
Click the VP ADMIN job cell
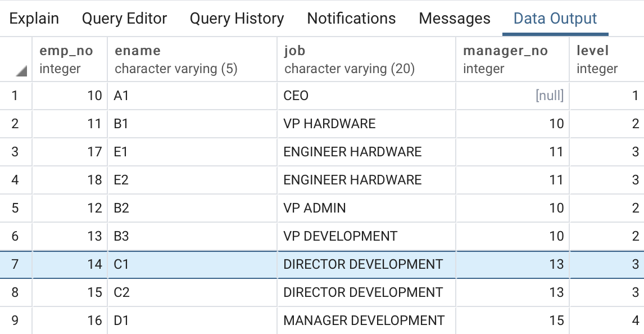366,208
